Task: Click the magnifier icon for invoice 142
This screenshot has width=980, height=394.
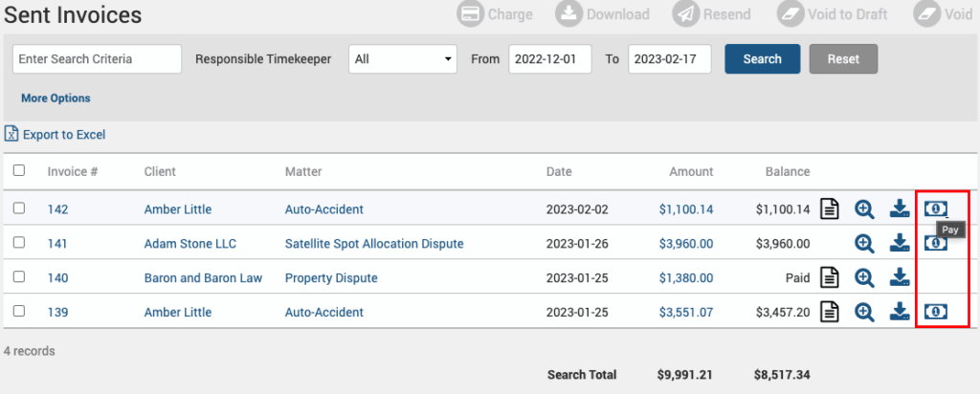Action: tap(864, 208)
